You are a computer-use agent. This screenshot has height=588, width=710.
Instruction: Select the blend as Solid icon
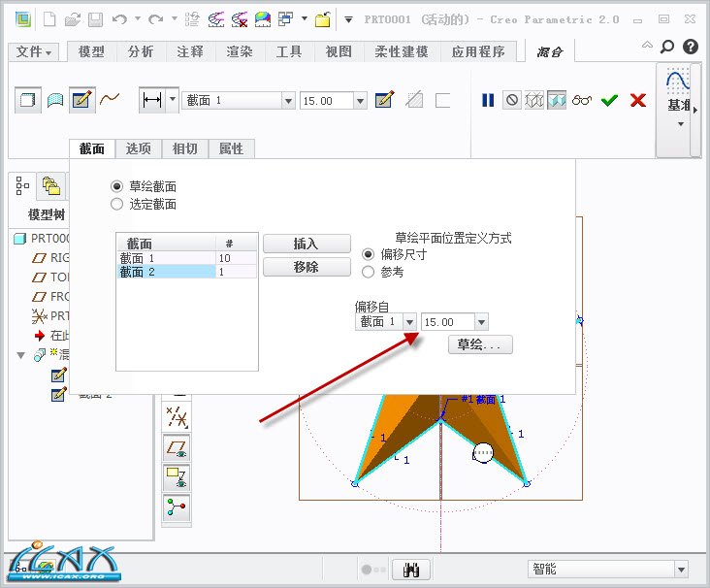tap(27, 100)
